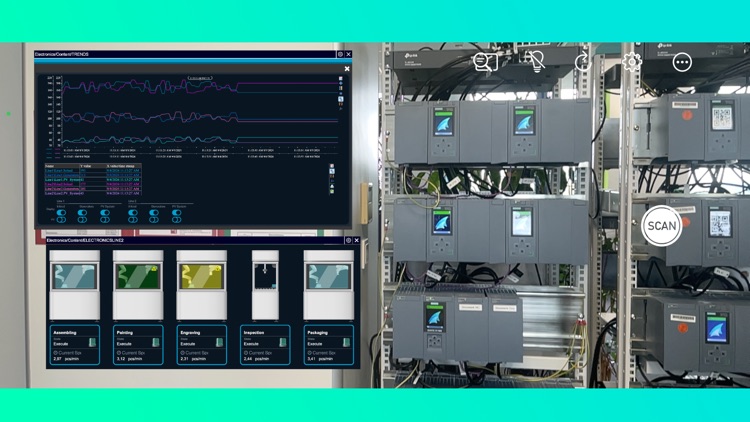Select the Line2 PV_System row in legend table
750x422 pixels.
pos(93,194)
